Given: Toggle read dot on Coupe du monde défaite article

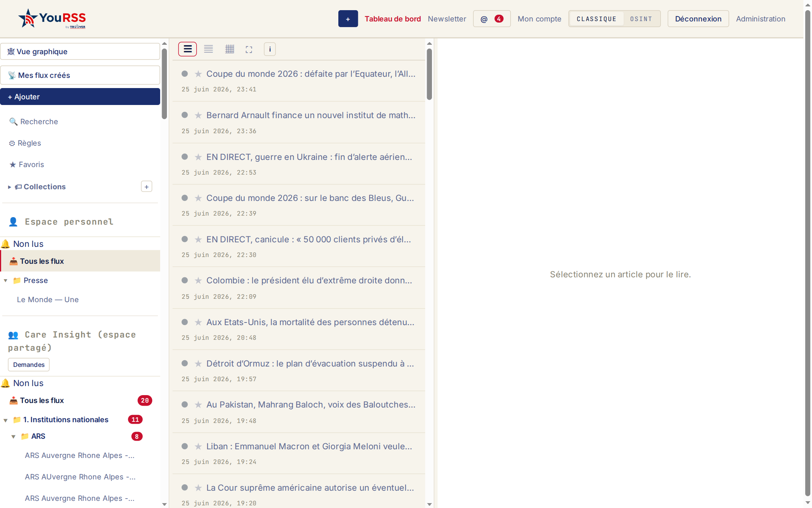Looking at the screenshot, I should pos(185,73).
